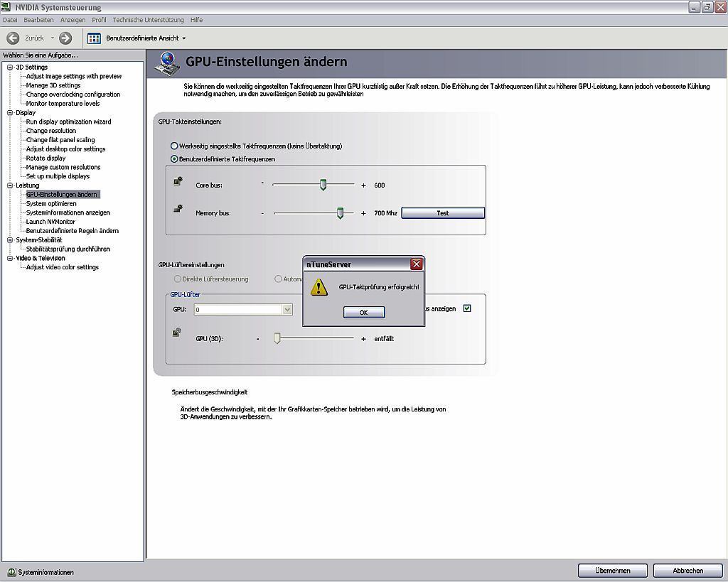Screen dimensions: 728x582
Task: Click the GPU (3D) fan icon
Action: pyautogui.click(x=176, y=333)
